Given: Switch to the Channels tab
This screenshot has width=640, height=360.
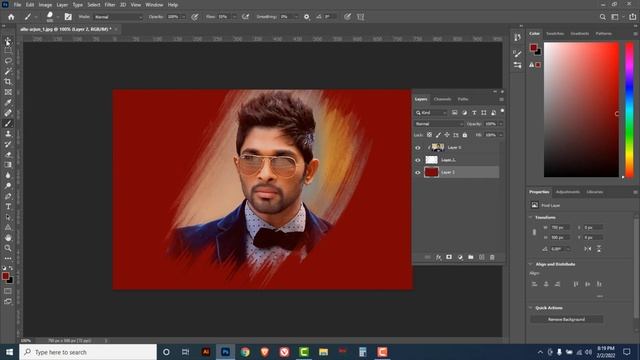Looking at the screenshot, I should click(x=442, y=99).
